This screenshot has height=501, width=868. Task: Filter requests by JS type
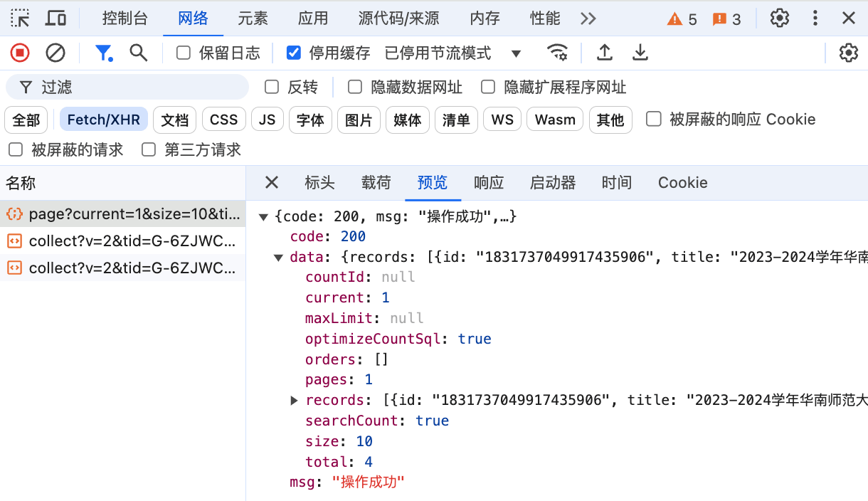(268, 120)
